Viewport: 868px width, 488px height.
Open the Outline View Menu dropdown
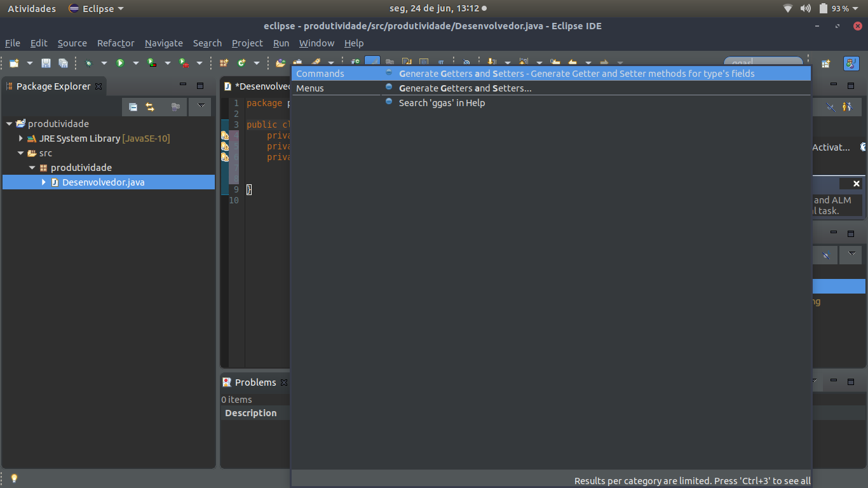(x=851, y=255)
